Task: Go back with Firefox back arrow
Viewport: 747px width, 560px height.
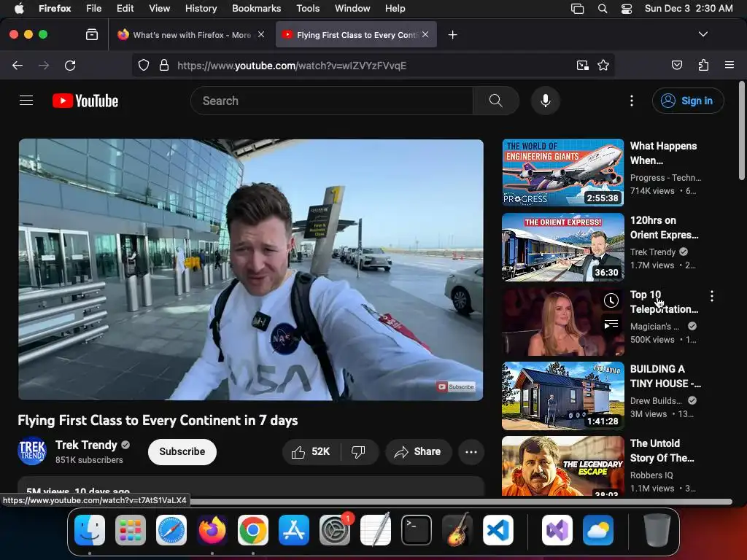Action: coord(18,65)
